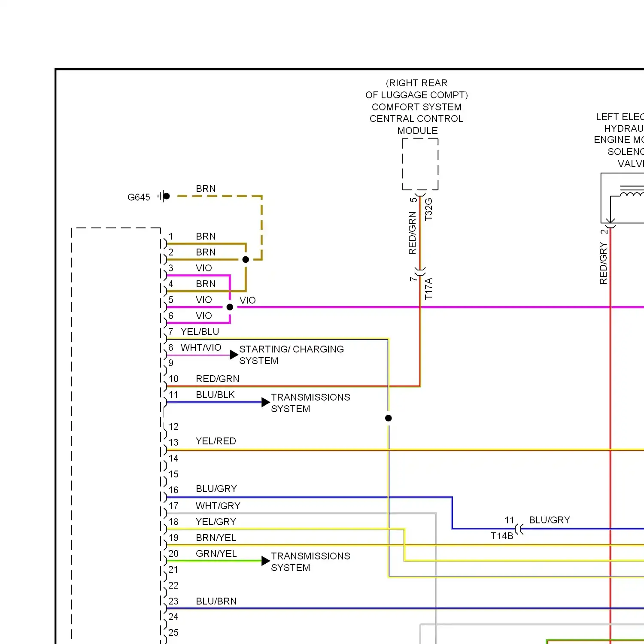
Task: Click pin 2 BRN wire label
Action: [206, 252]
